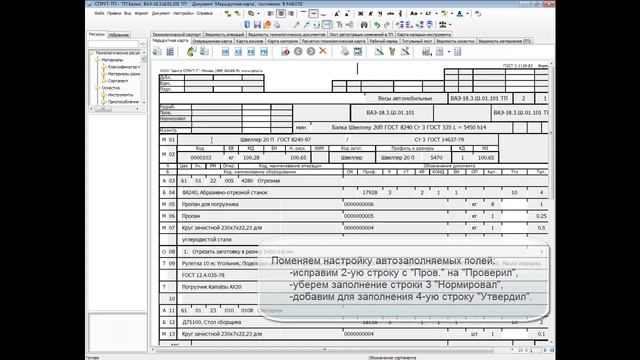Click the red X delete icon

[x=323, y=51]
